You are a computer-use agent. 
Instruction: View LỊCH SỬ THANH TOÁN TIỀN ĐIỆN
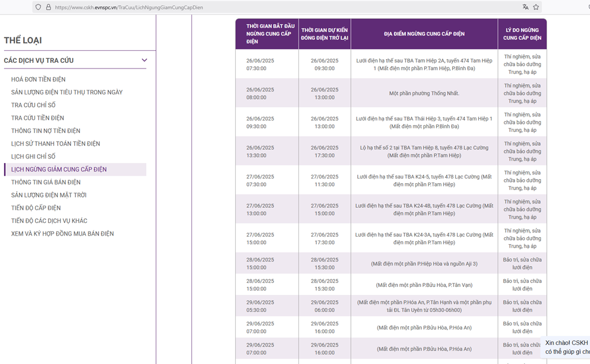click(55, 144)
